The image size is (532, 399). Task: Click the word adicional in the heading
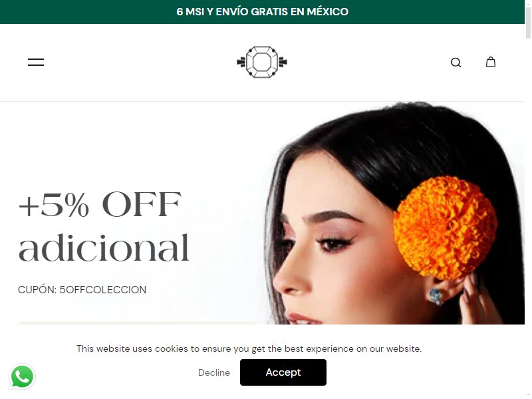pos(104,247)
